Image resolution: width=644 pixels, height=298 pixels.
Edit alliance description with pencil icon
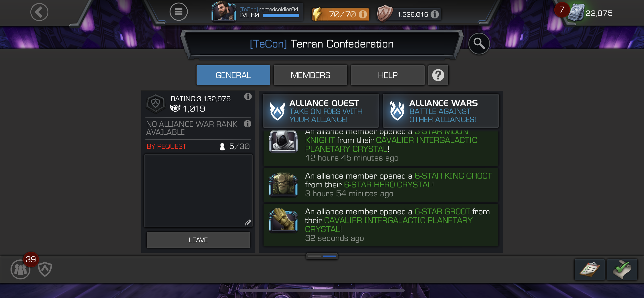click(x=248, y=222)
